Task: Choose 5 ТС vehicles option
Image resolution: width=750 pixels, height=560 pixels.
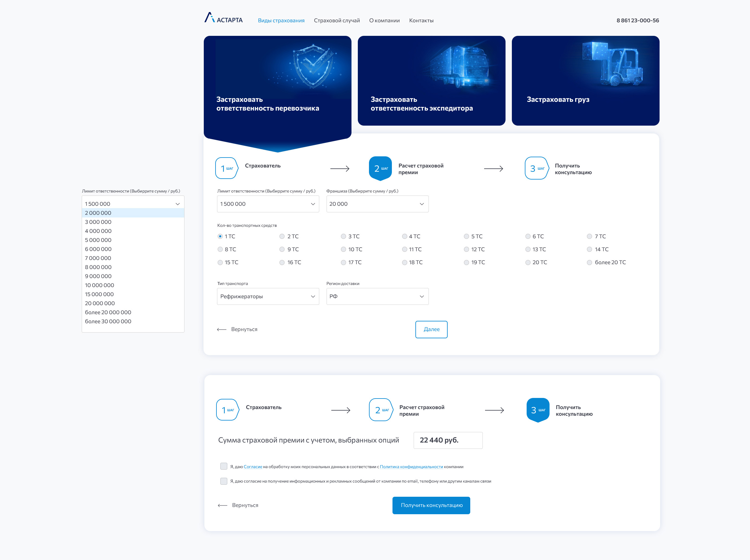Action: click(466, 236)
